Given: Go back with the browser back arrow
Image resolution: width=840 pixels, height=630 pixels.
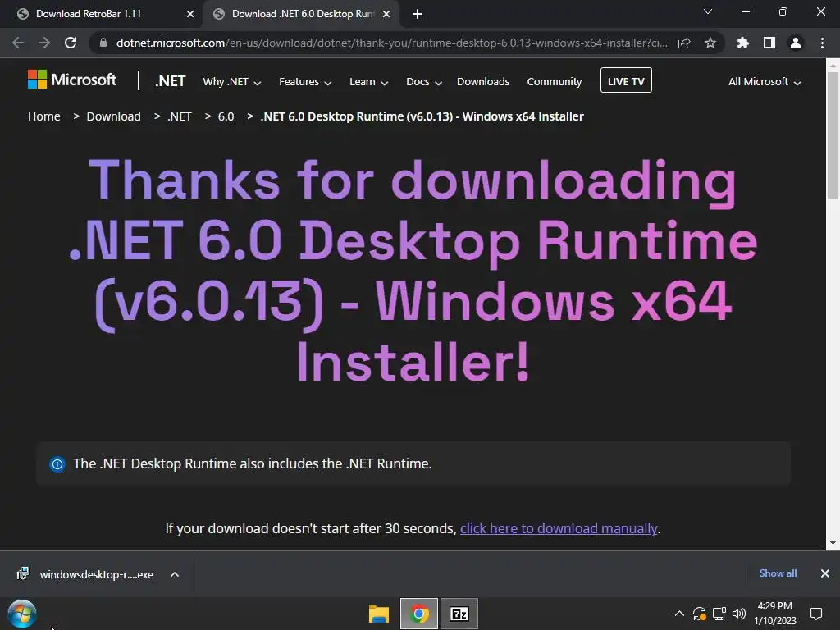Looking at the screenshot, I should tap(18, 43).
